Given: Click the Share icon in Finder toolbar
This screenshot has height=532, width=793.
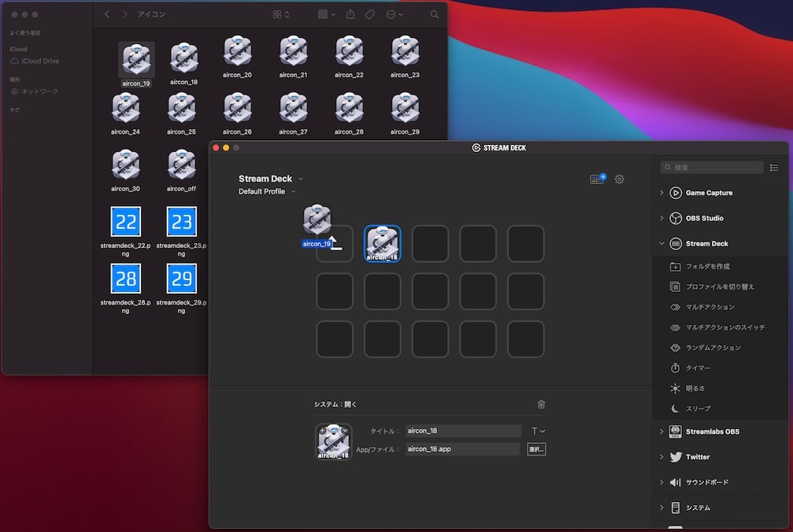Looking at the screenshot, I should pyautogui.click(x=350, y=15).
